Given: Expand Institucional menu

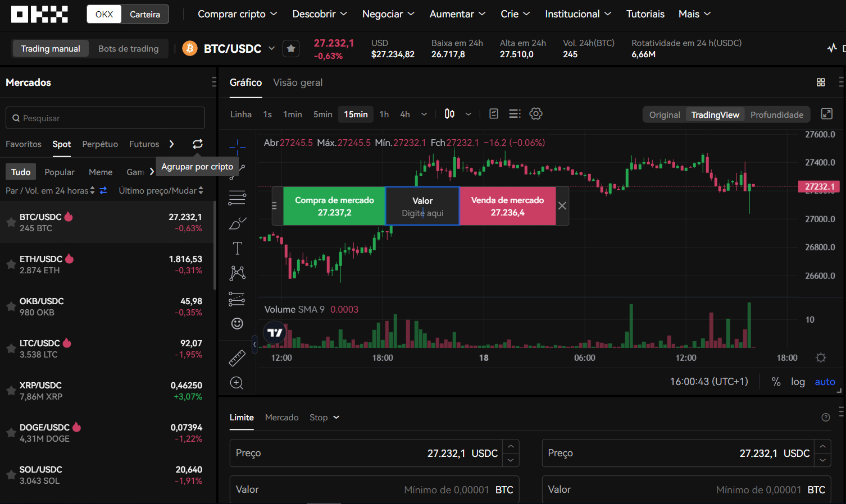Looking at the screenshot, I should [x=578, y=14].
